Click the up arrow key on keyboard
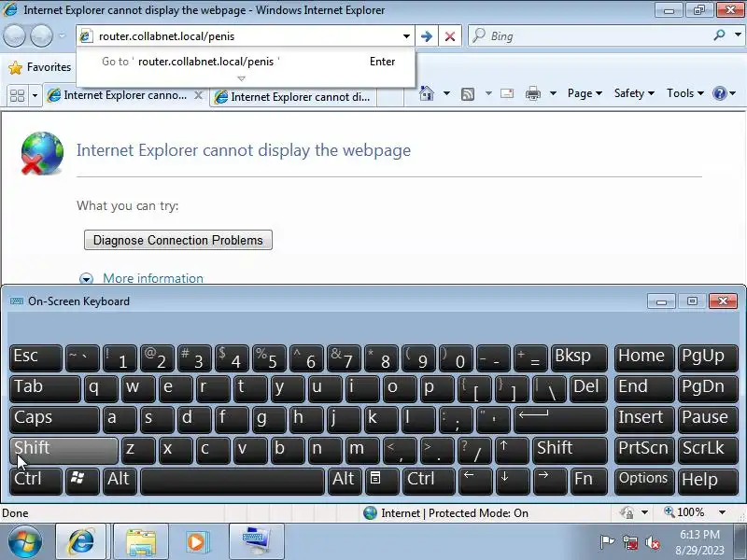The image size is (747, 560). point(512,450)
